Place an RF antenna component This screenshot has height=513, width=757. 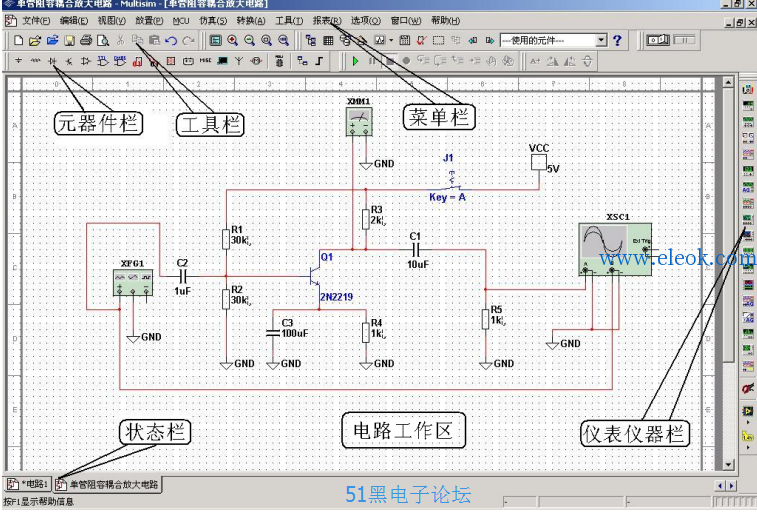(x=239, y=61)
